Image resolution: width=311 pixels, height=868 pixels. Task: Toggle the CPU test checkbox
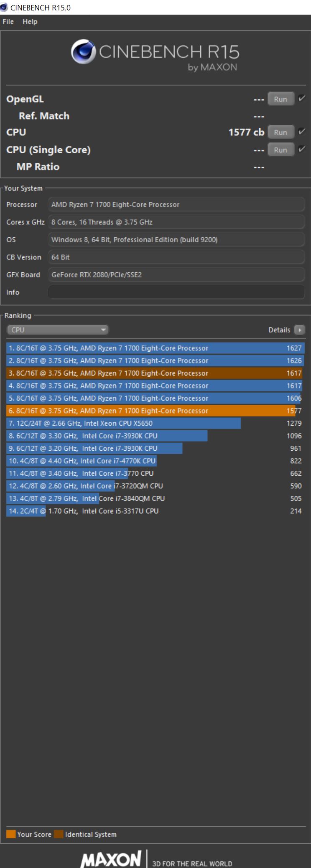[x=301, y=132]
